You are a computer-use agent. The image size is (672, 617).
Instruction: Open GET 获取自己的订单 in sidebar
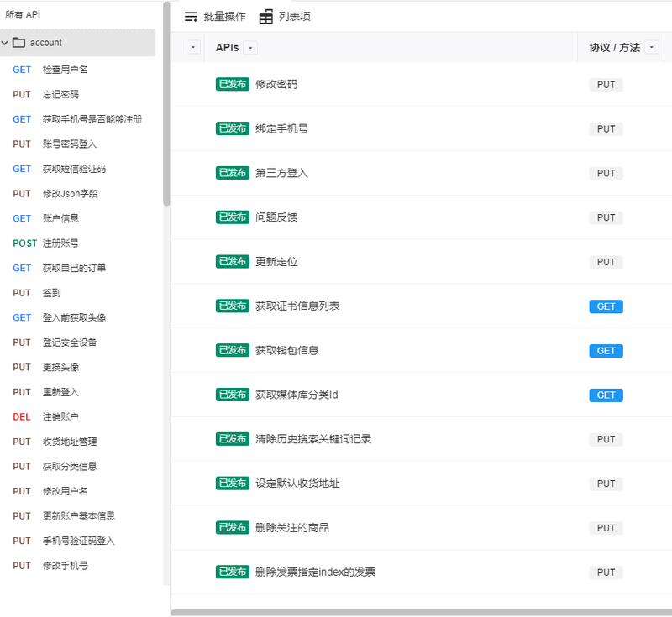pyautogui.click(x=77, y=268)
